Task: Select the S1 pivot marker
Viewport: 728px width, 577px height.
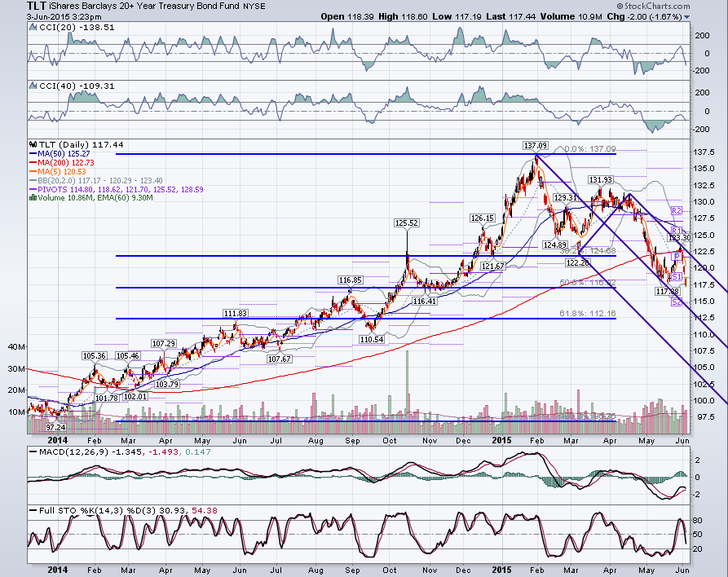Action: 677,277
